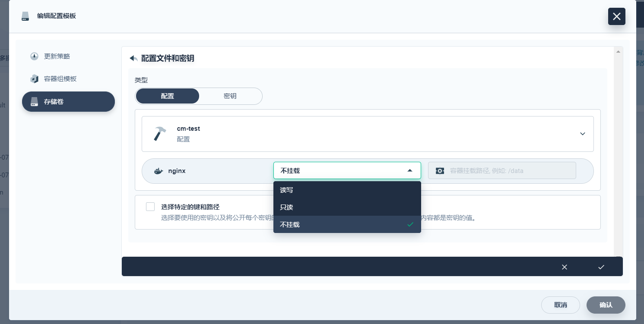This screenshot has width=644, height=324.
Task: Enable 选择特定的键和路径 checkbox
Action: click(x=150, y=207)
